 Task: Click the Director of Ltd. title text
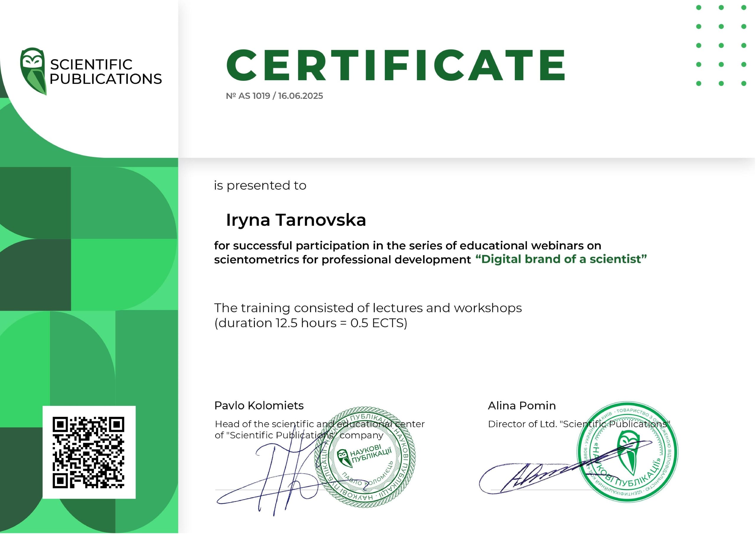(x=579, y=424)
